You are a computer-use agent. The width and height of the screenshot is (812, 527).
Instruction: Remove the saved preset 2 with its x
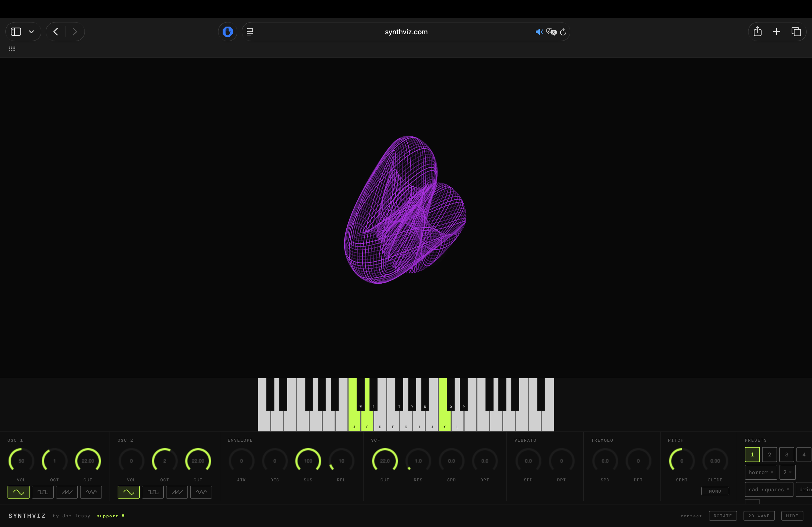coord(790,472)
